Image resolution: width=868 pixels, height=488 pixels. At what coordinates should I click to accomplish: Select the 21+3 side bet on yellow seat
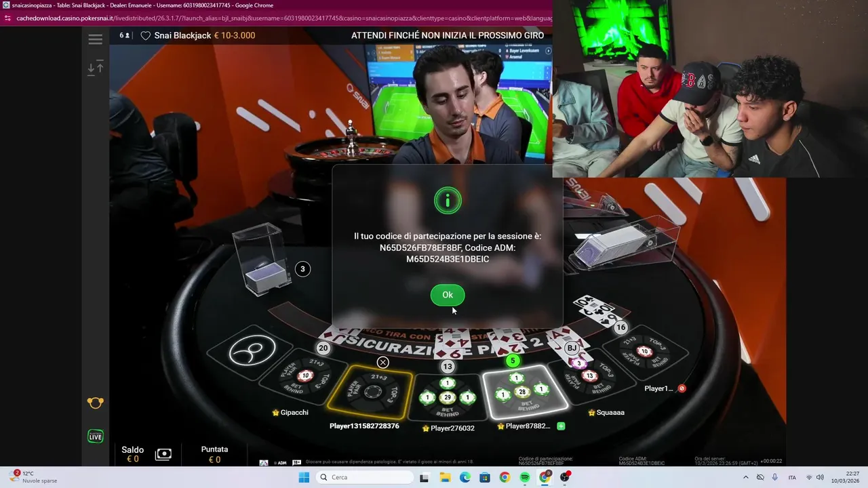(x=379, y=378)
